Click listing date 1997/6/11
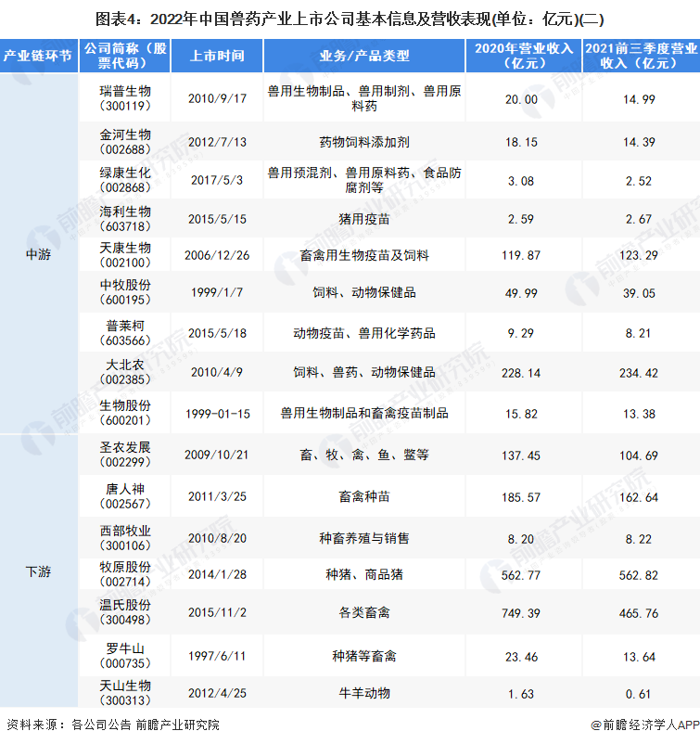 click(217, 656)
